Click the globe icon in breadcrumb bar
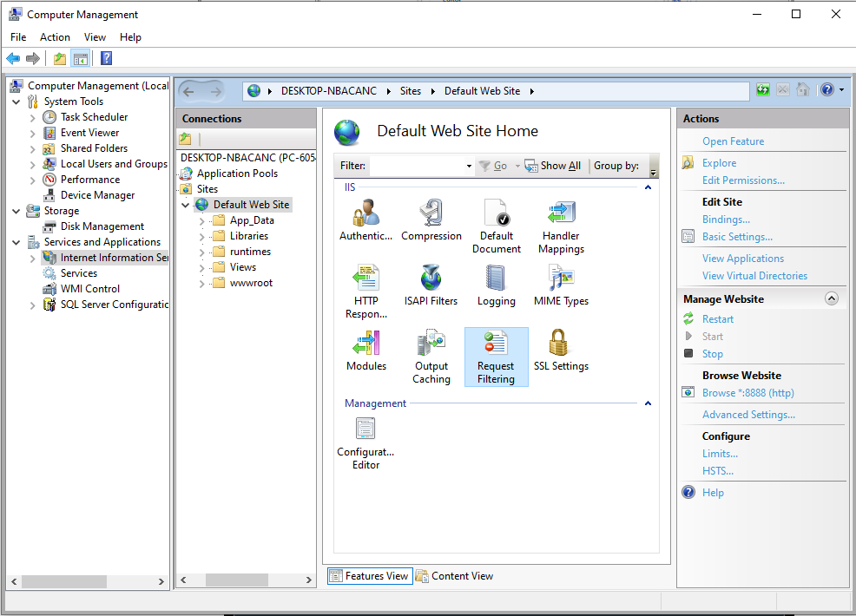Image resolution: width=856 pixels, height=616 pixels. pyautogui.click(x=254, y=91)
